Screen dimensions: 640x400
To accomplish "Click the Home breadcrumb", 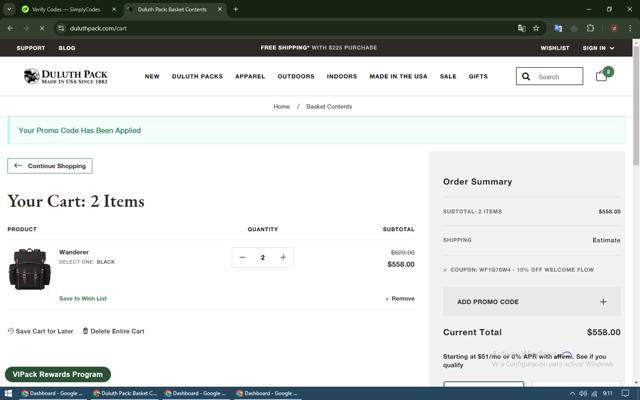I will point(281,107).
